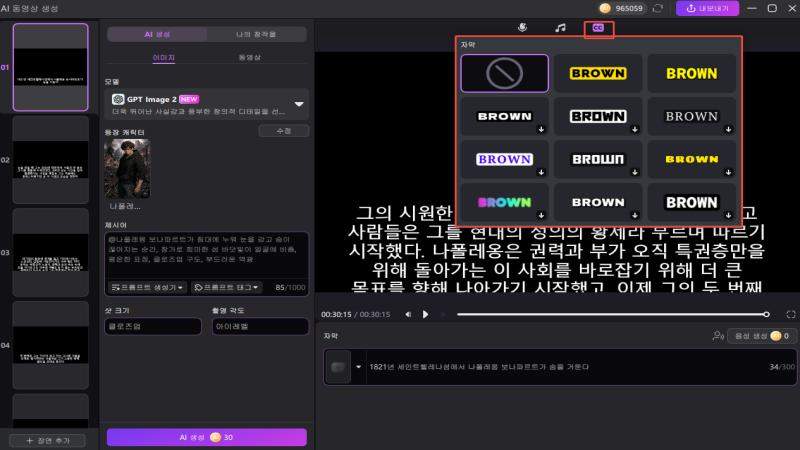Open the prompt tag dropdown under the prompt

[227, 287]
